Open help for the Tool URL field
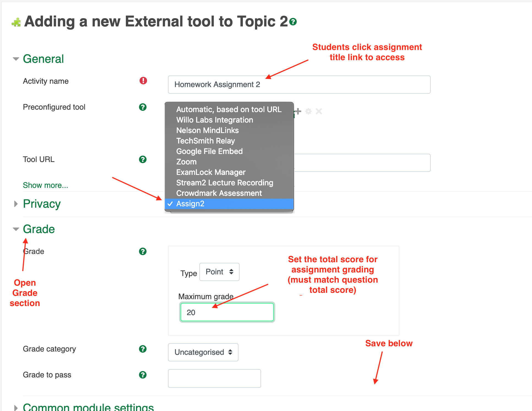 point(143,159)
